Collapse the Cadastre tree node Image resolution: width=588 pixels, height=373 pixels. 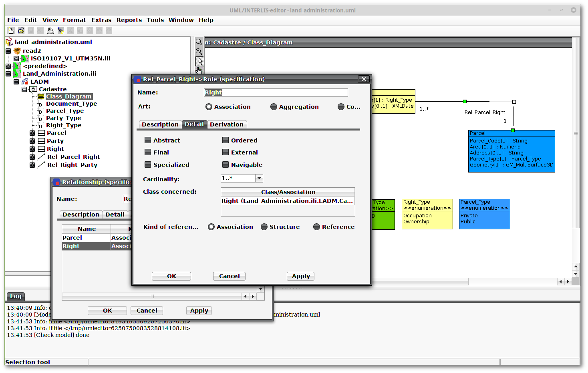click(x=24, y=89)
